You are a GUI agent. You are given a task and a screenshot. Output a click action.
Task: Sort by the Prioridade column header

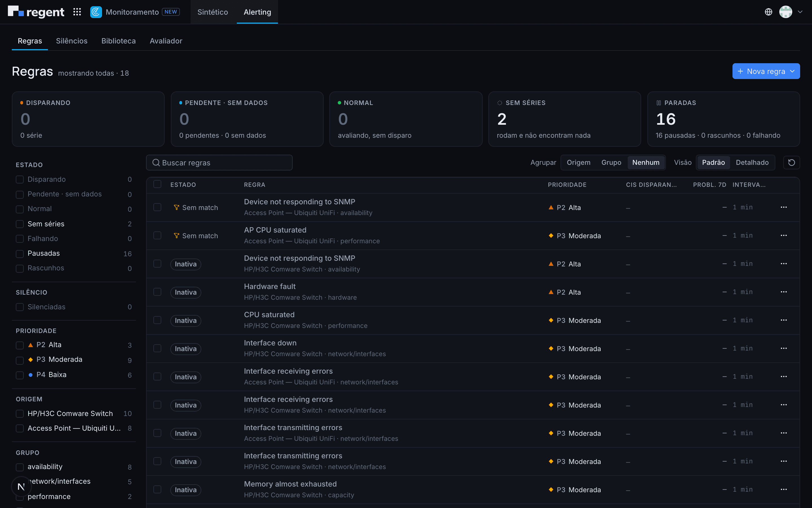[x=567, y=185]
